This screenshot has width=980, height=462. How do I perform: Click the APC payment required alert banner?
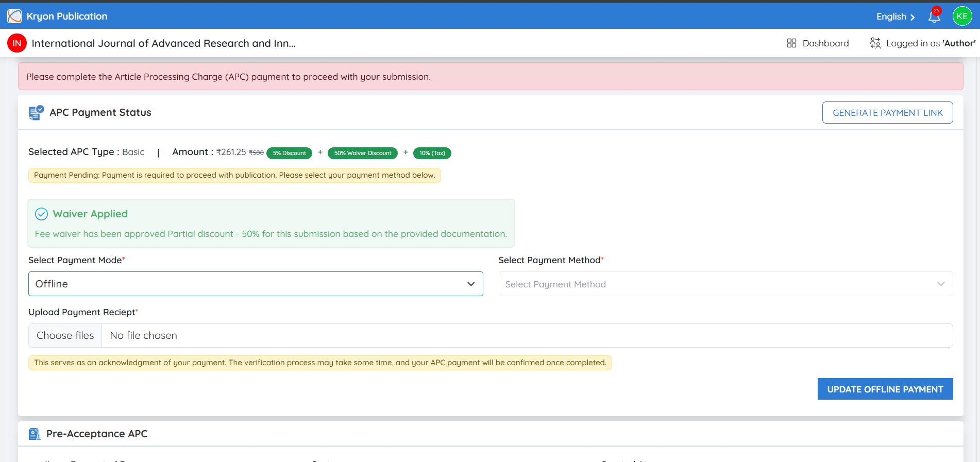(491, 76)
